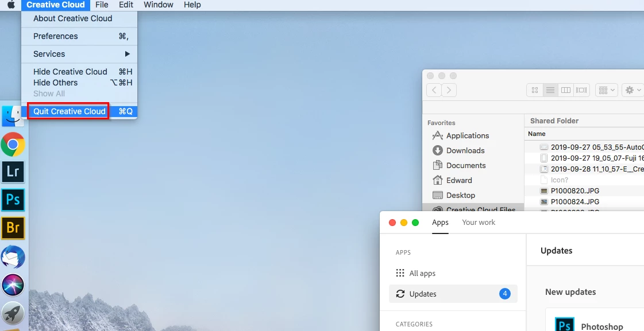
Task: Switch Finder to list view
Action: click(x=550, y=90)
